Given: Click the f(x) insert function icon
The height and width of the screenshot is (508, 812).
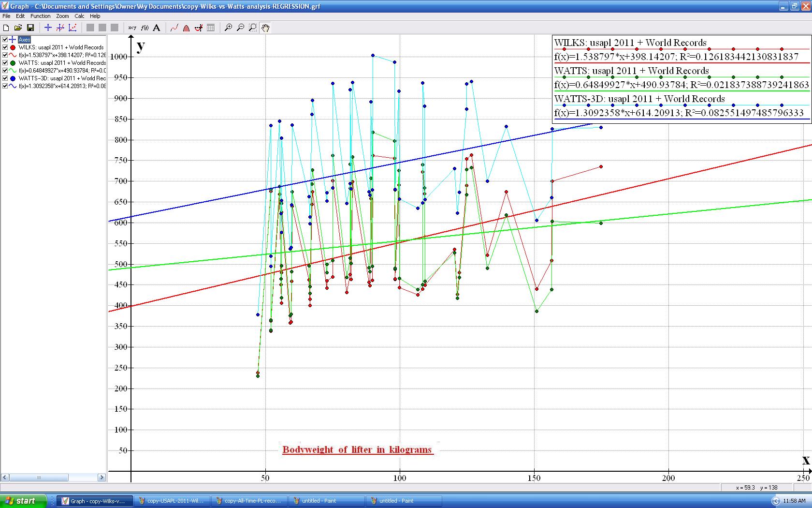Looking at the screenshot, I should coord(144,28).
